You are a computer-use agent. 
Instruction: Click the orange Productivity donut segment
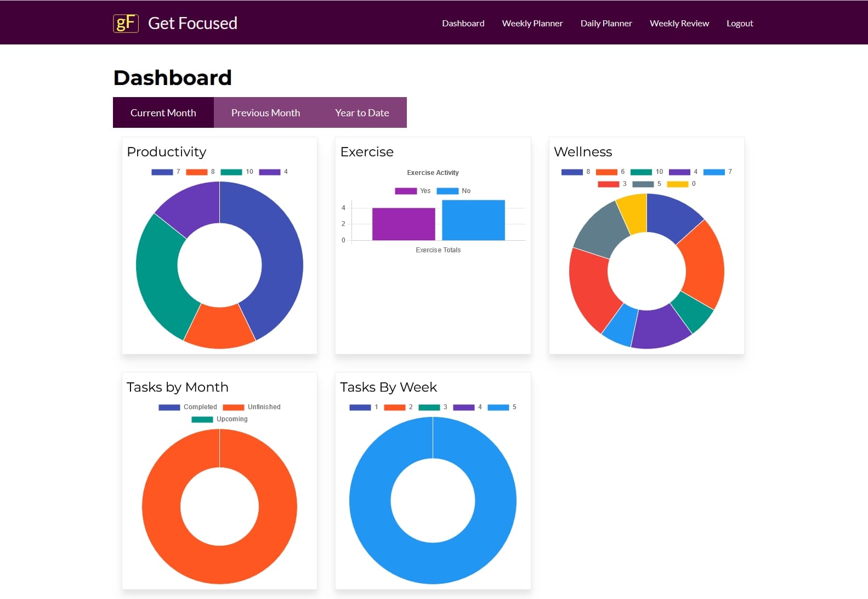[x=220, y=327]
